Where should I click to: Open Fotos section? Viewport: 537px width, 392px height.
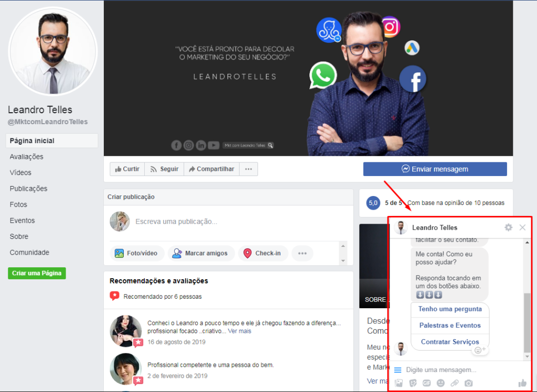[x=18, y=204]
